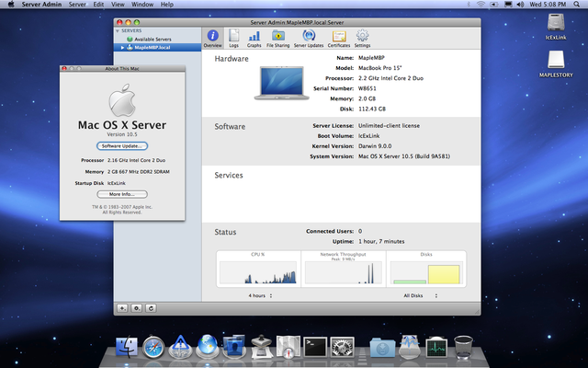
Task: Select Available Servers in sidebar
Action: point(153,39)
